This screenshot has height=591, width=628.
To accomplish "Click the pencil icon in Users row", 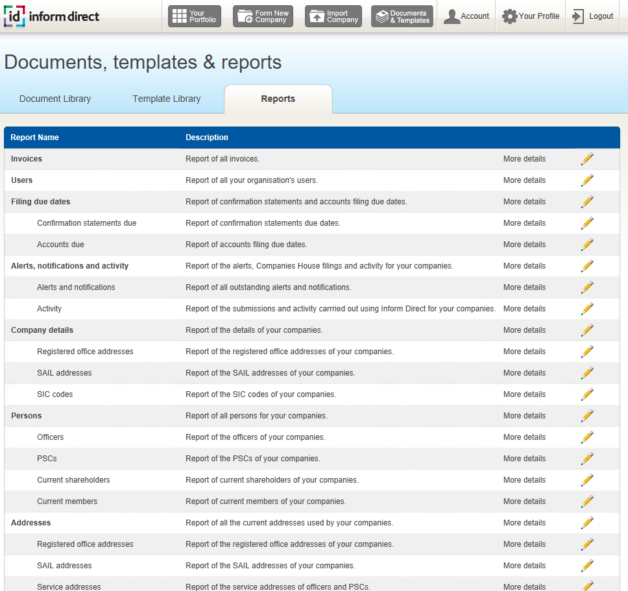I will pyautogui.click(x=587, y=180).
